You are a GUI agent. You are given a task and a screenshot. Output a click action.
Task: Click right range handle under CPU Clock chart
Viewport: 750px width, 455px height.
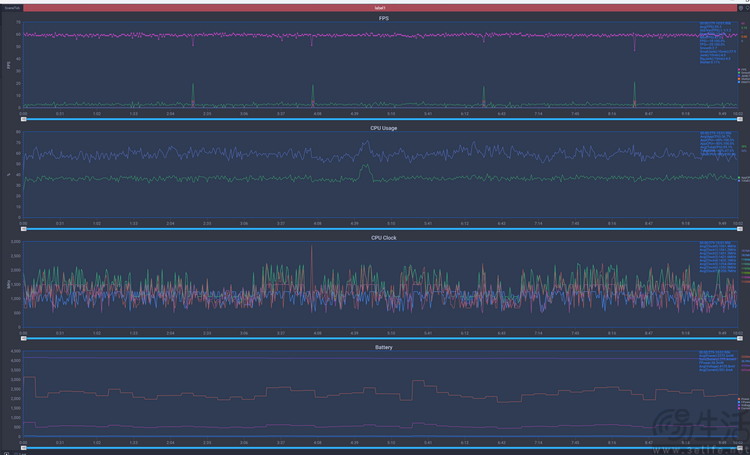[739, 338]
